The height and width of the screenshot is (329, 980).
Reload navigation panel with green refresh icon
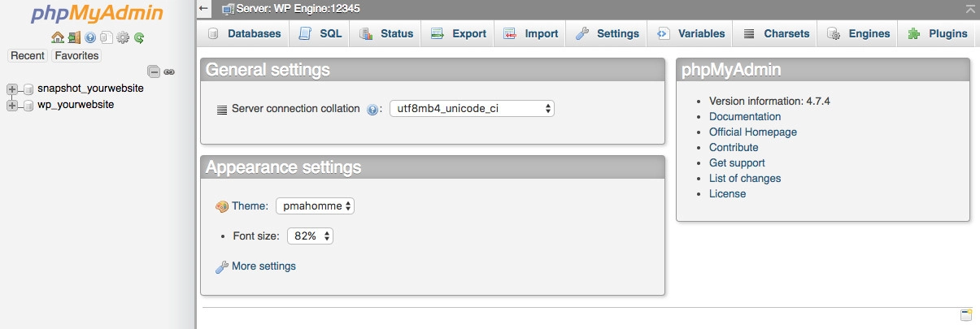coord(139,37)
